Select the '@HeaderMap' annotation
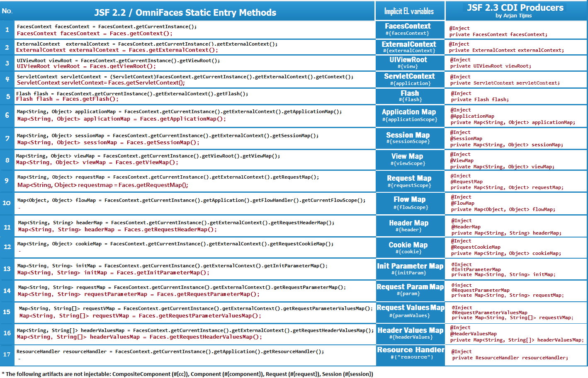Image resolution: width=588 pixels, height=378 pixels. point(466,227)
